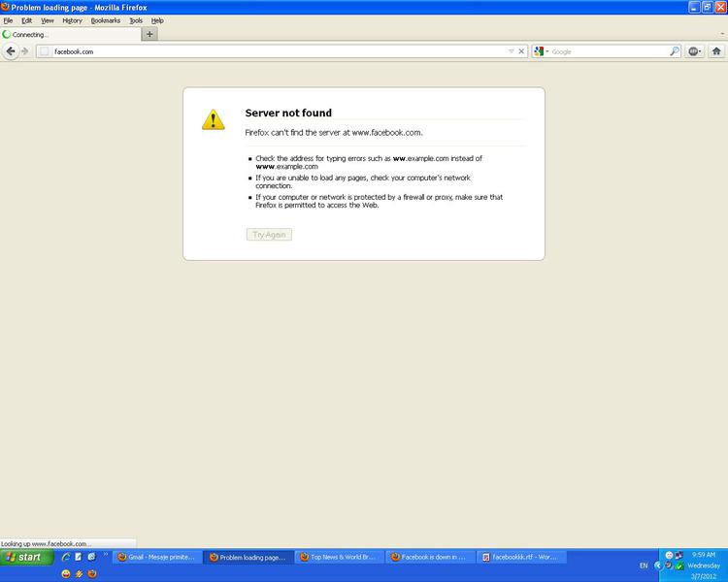Open the Tools menu

[x=136, y=20]
